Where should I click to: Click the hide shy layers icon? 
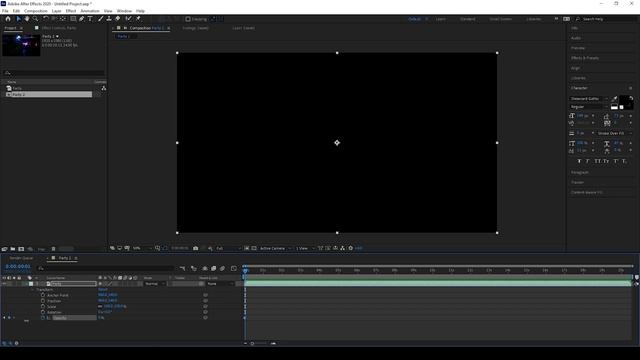[205, 268]
